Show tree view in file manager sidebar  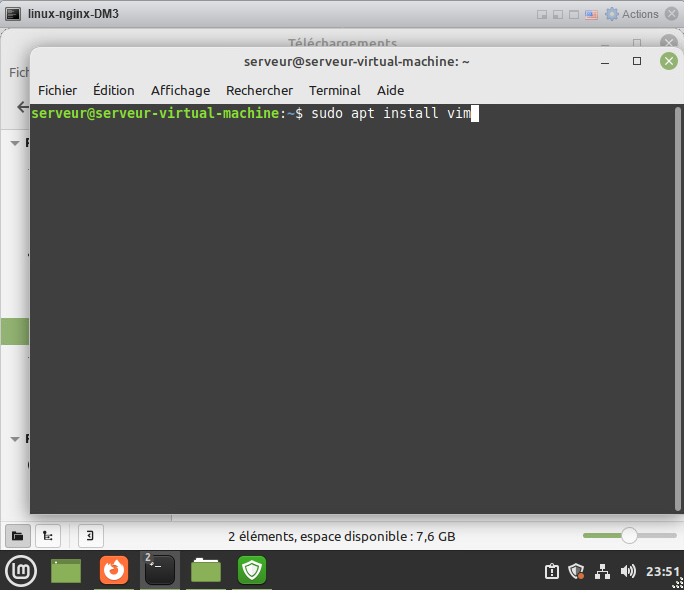click(47, 536)
